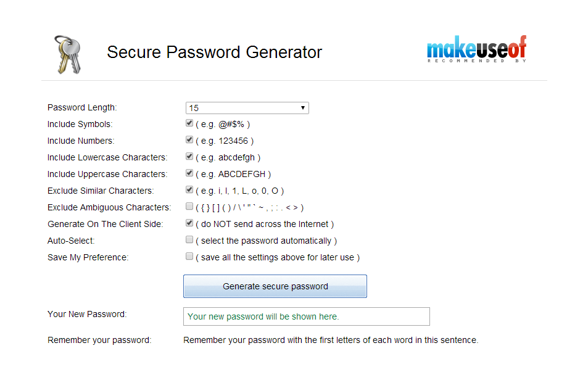Click the Remember your password sentence text

pyautogui.click(x=331, y=340)
